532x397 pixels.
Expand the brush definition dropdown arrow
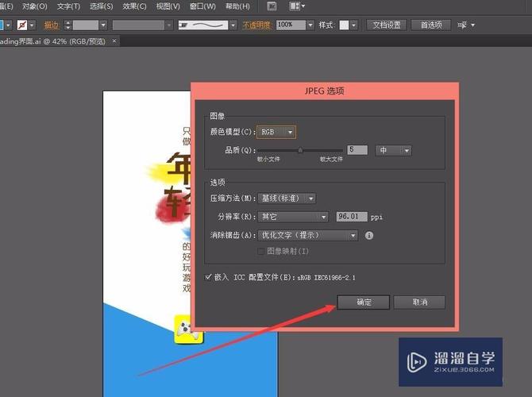233,25
